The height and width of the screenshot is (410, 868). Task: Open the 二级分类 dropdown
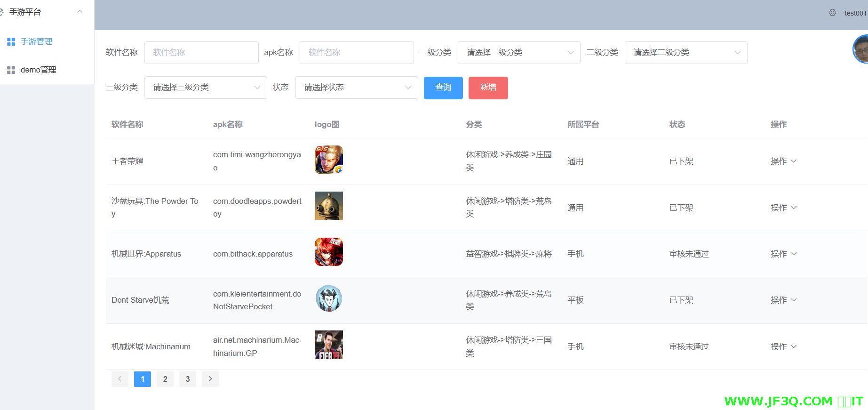[685, 53]
